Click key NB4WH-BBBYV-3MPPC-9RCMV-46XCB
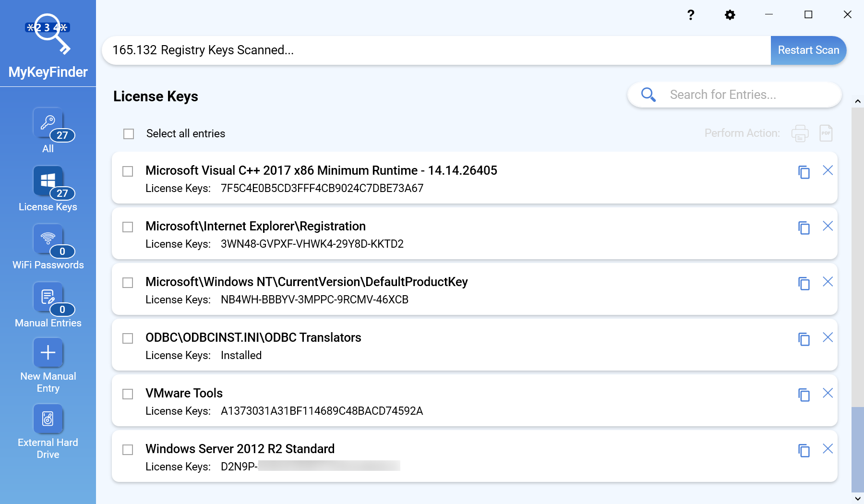864x504 pixels. (314, 300)
